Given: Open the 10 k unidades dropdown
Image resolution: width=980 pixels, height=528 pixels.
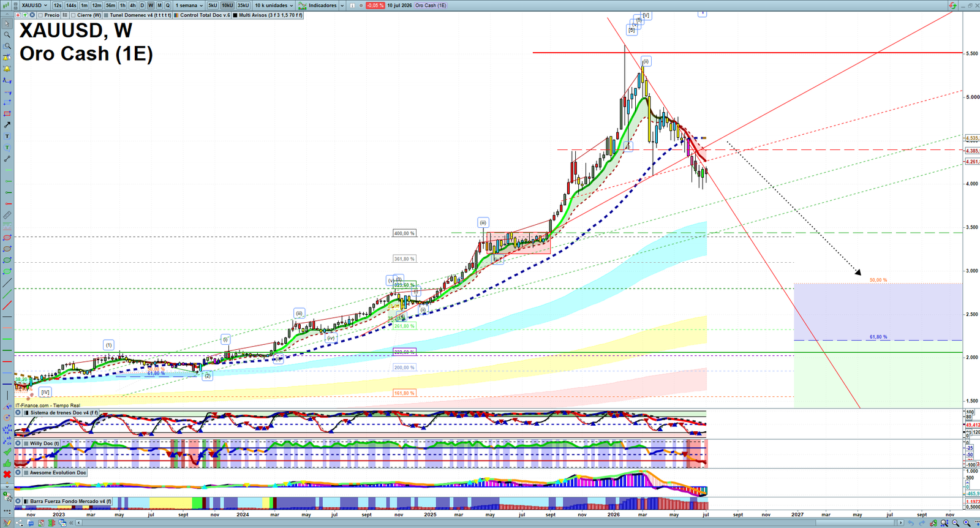Looking at the screenshot, I should [274, 6].
